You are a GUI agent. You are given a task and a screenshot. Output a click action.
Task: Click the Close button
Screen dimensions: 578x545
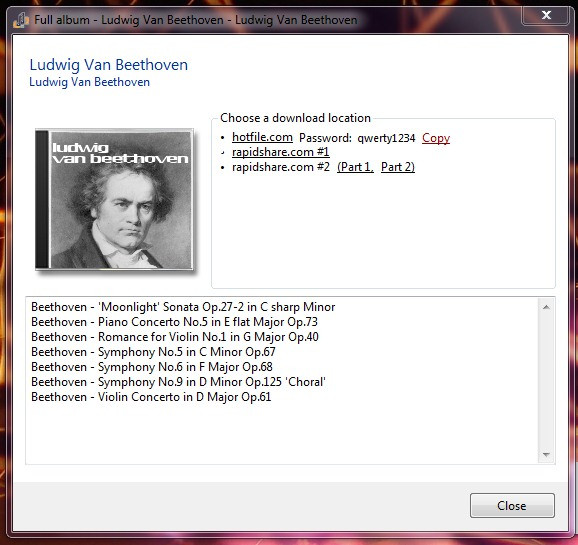(512, 506)
